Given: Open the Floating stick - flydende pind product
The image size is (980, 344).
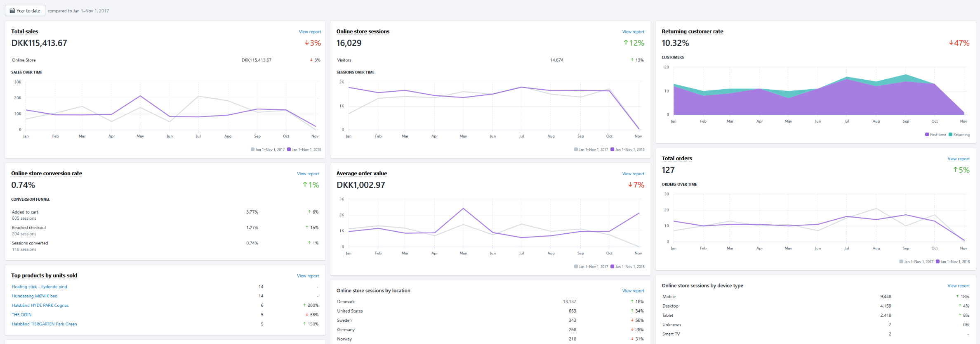Looking at the screenshot, I should coord(39,287).
